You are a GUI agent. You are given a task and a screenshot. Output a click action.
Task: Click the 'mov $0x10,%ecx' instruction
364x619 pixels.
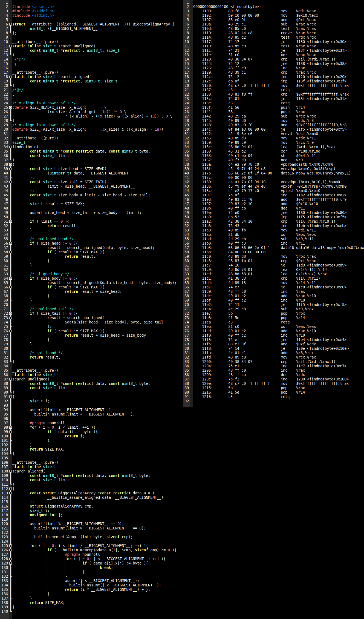pyautogui.click(x=299, y=16)
